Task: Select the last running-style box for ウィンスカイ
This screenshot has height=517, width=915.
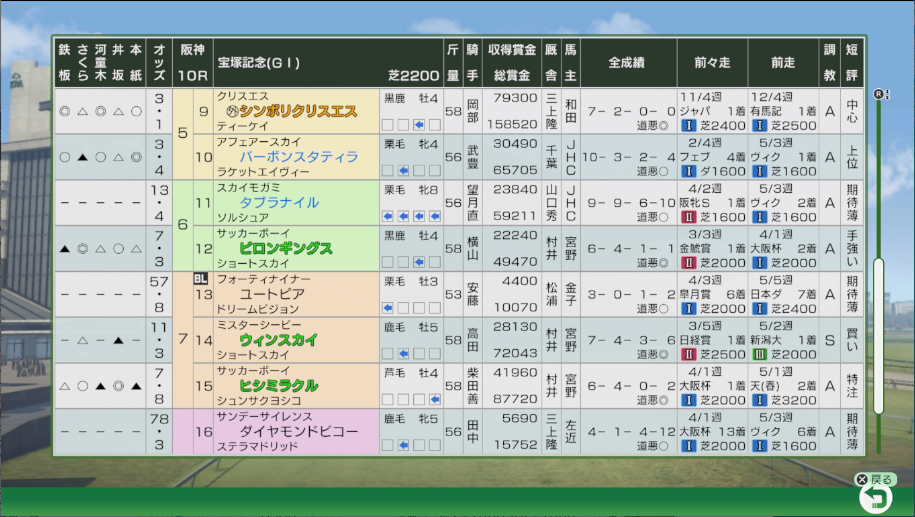Action: 433,354
